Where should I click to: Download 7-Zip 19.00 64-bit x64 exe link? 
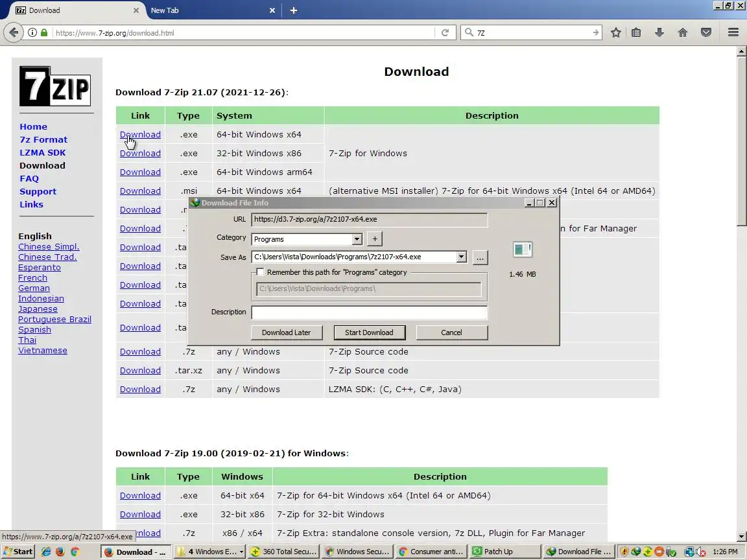pos(140,495)
